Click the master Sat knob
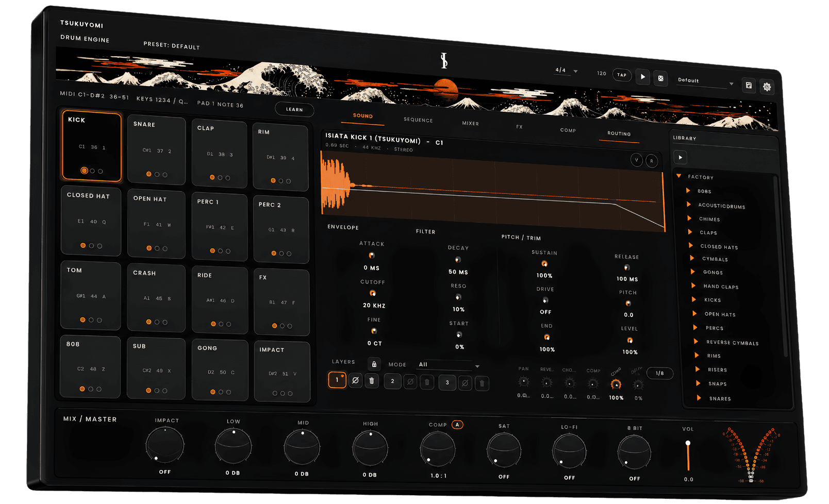 [504, 450]
